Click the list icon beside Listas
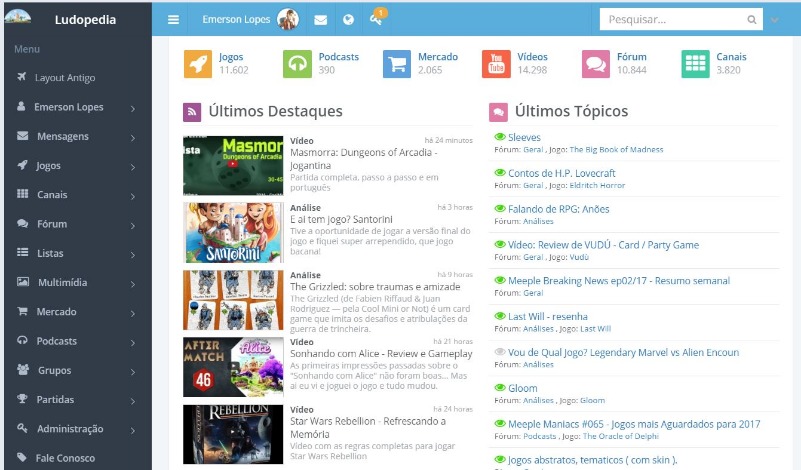Image resolution: width=801 pixels, height=470 pixels. pyautogui.click(x=22, y=252)
